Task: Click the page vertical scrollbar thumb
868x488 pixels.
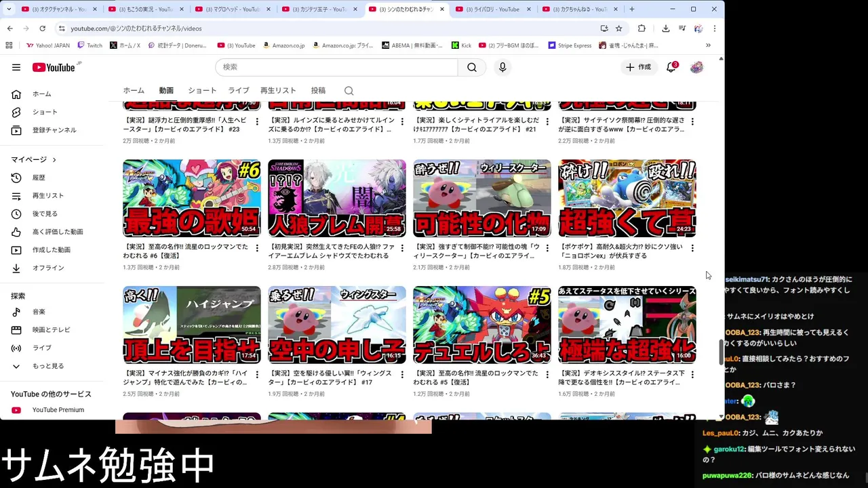Action: (721, 352)
